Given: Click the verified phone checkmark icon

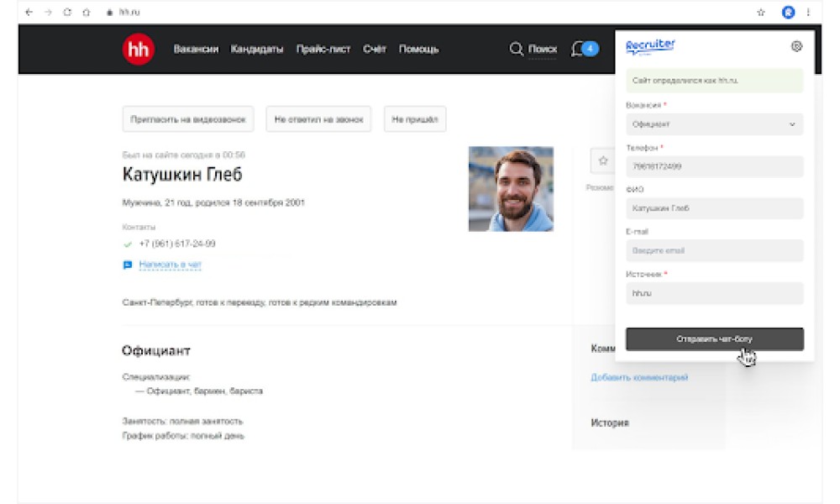Looking at the screenshot, I should pyautogui.click(x=128, y=244).
